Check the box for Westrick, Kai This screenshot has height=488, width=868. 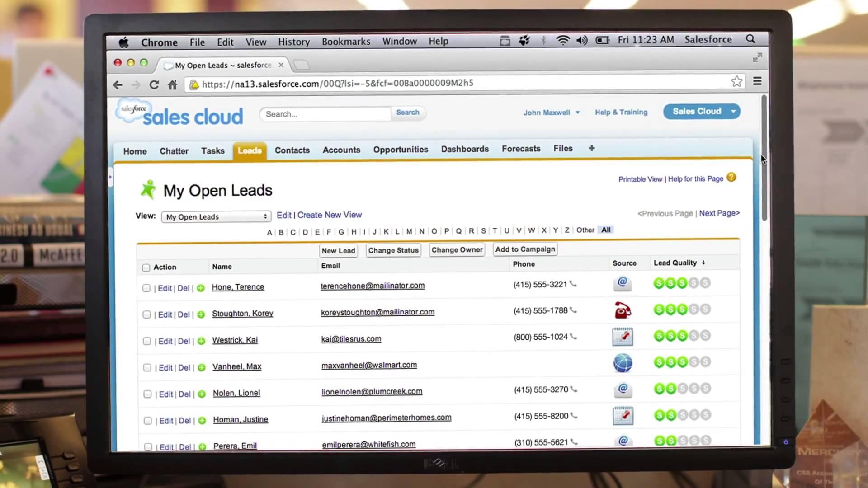[146, 341]
